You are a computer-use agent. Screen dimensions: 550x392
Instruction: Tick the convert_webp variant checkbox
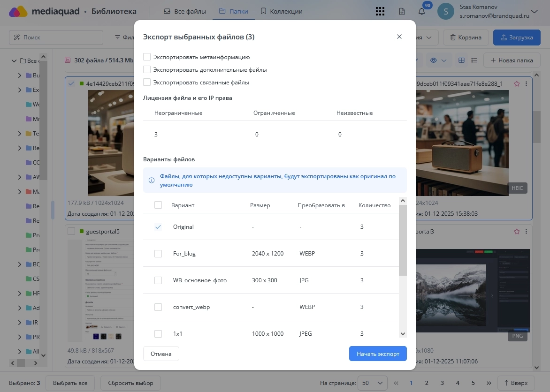pos(158,307)
